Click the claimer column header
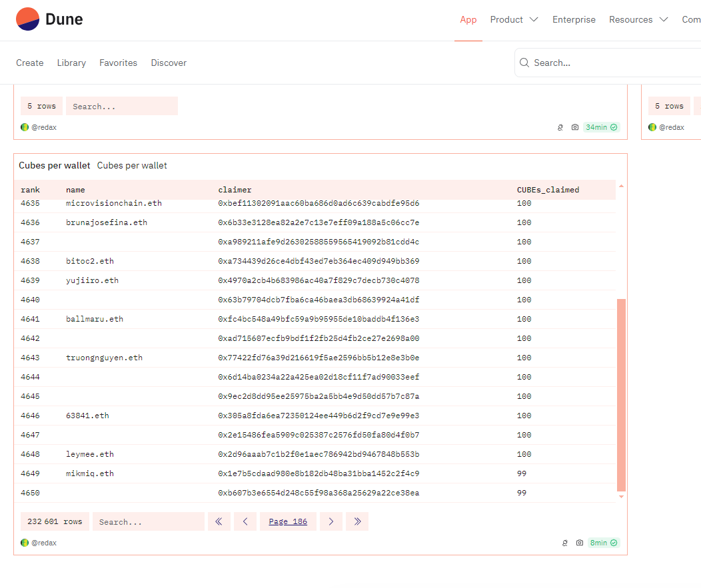Image resolution: width=701 pixels, height=588 pixels. [235, 190]
